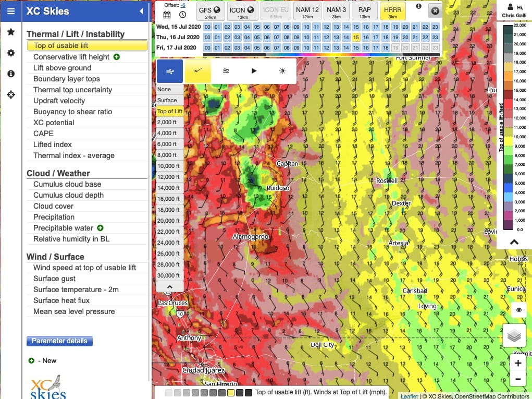Image resolution: width=532 pixels, height=399 pixels.
Task: Collapse the color legend with chevron
Action: 514,242
